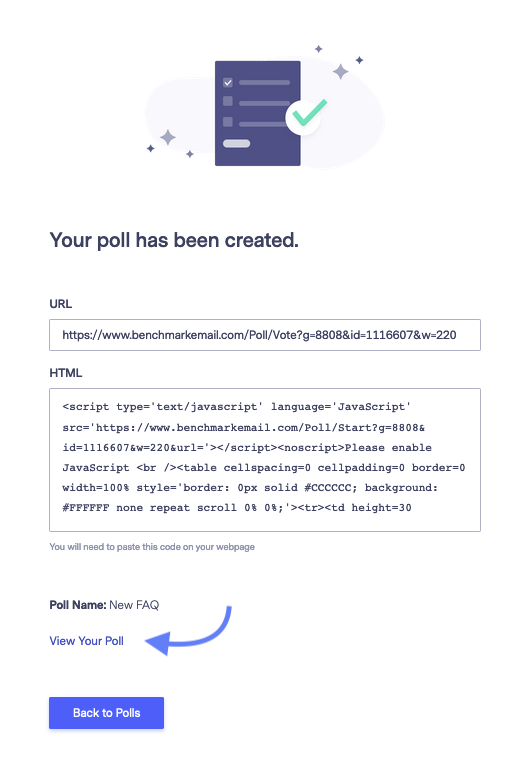Click the purple poll document illustration
This screenshot has width=532, height=776.
(x=257, y=113)
